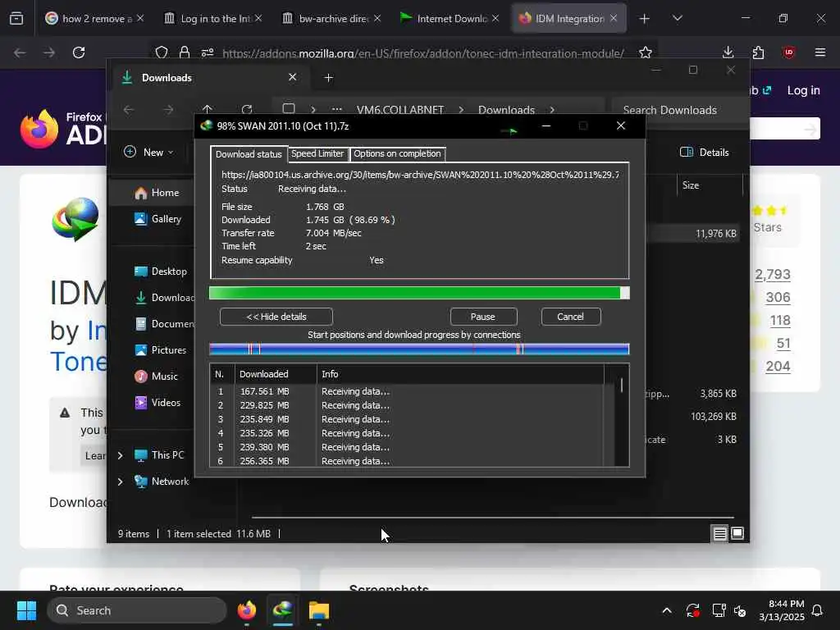
Task: Switch to the Internet Download tab
Action: tap(451, 19)
